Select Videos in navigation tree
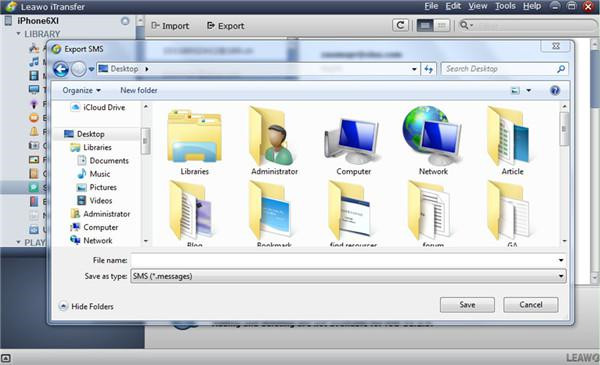 (x=95, y=200)
